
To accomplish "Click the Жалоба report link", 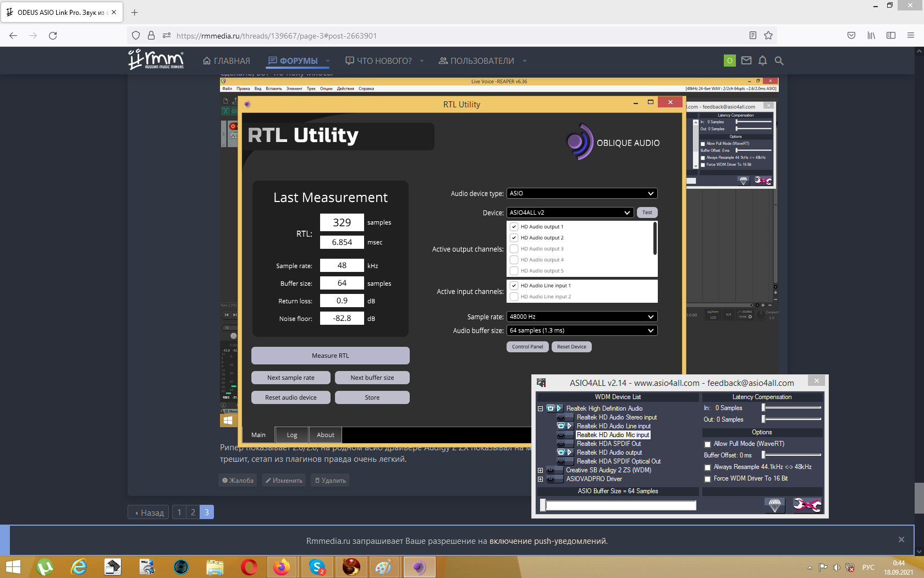I will tap(238, 481).
